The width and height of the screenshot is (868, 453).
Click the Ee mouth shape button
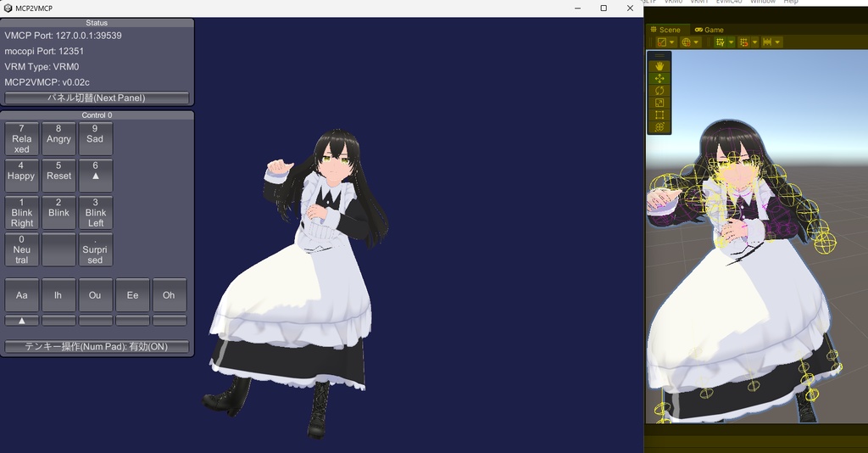click(132, 295)
